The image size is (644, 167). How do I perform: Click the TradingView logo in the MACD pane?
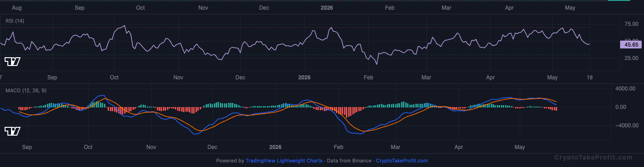tap(12, 131)
